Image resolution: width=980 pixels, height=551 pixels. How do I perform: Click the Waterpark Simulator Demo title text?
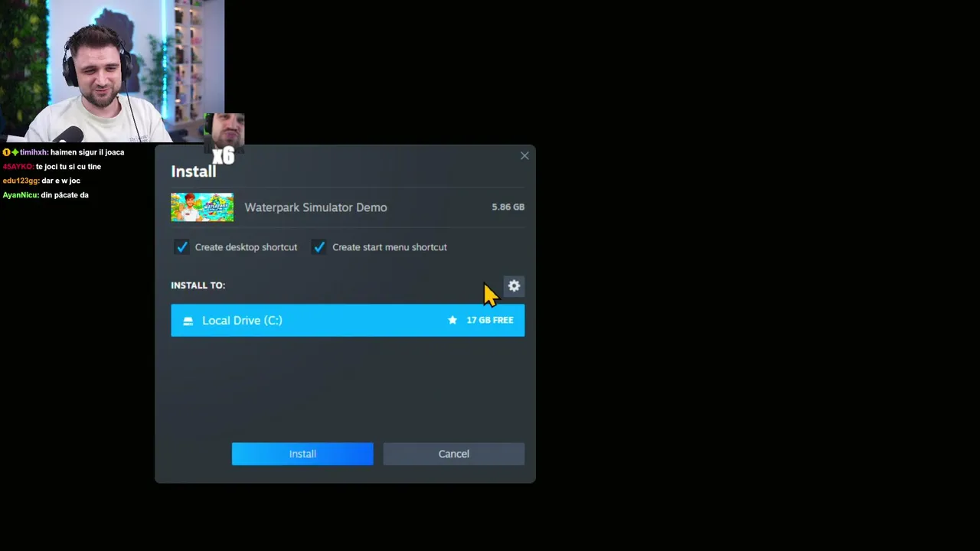coord(315,207)
